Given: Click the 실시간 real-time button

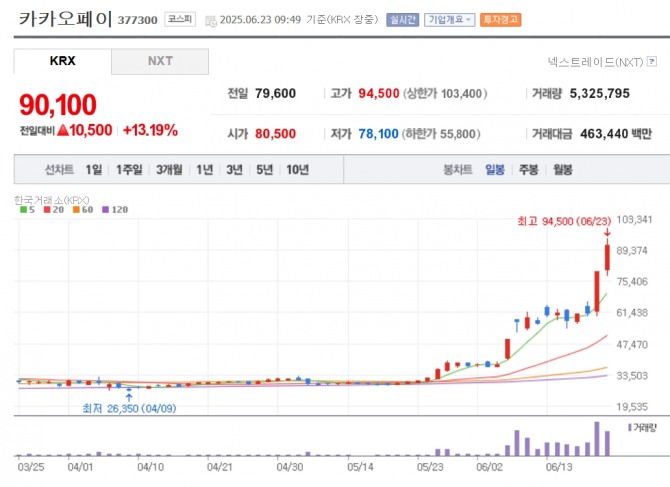Looking at the screenshot, I should (x=402, y=20).
